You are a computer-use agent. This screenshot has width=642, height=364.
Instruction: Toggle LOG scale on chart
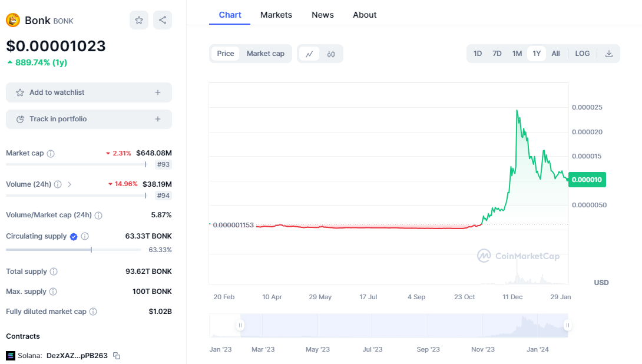coord(583,54)
